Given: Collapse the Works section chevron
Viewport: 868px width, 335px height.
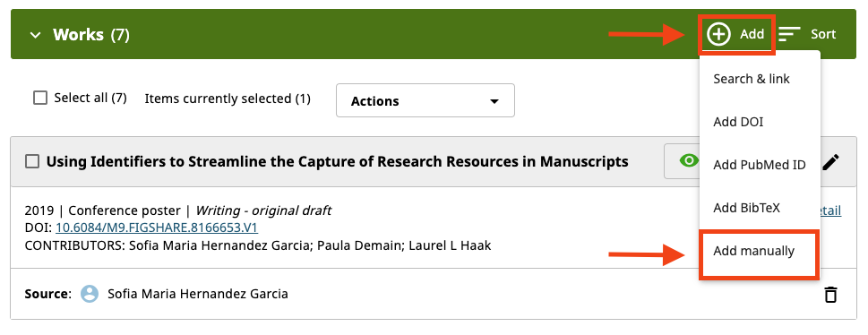Looking at the screenshot, I should (36, 35).
